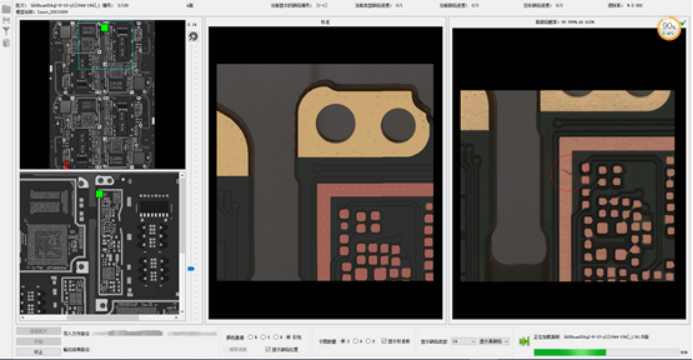Click the 90% circular badge icon
The image size is (693, 360).
pyautogui.click(x=669, y=29)
